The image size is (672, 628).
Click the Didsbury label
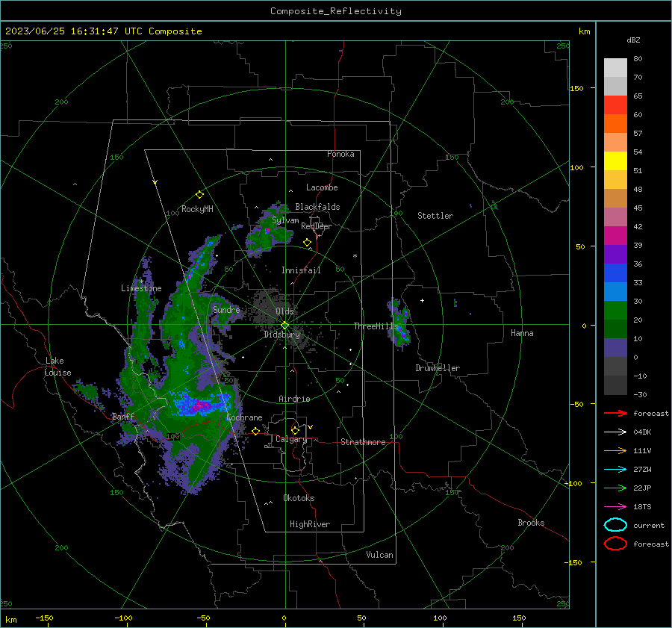[281, 335]
